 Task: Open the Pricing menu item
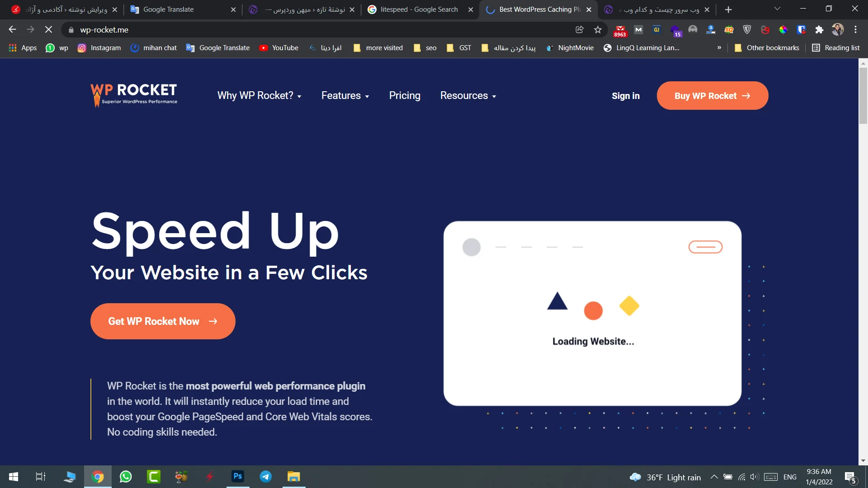[405, 96]
